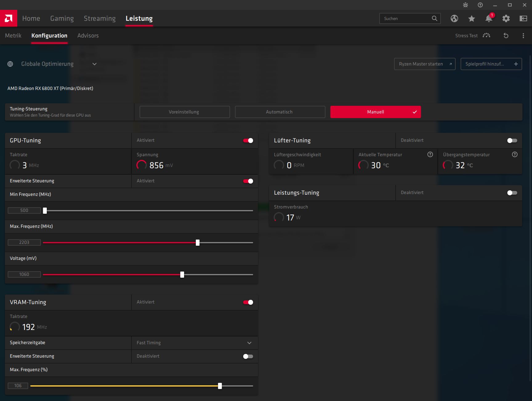Click the Max. Frequenz (MHz) slider handle
This screenshot has width=532, height=401.
click(x=198, y=243)
